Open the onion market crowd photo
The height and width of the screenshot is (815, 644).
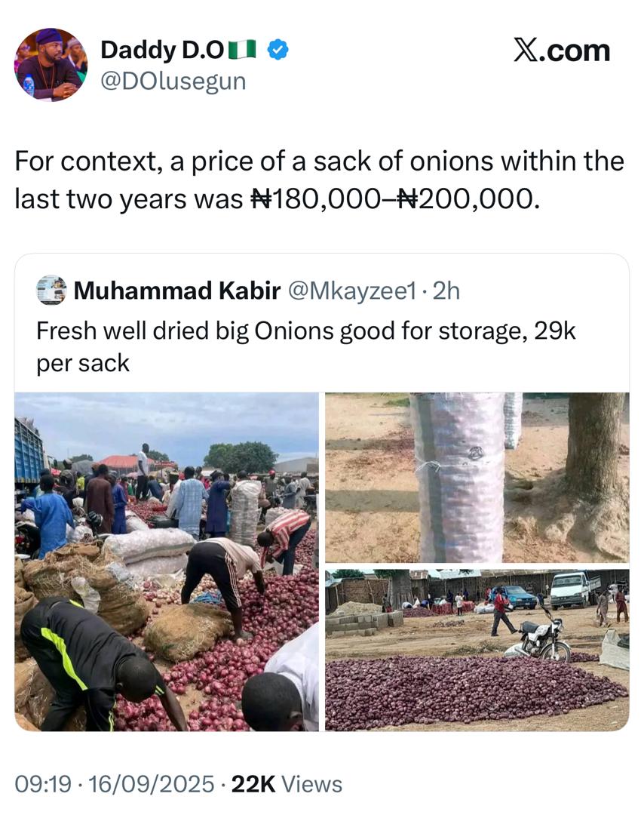pyautogui.click(x=167, y=561)
